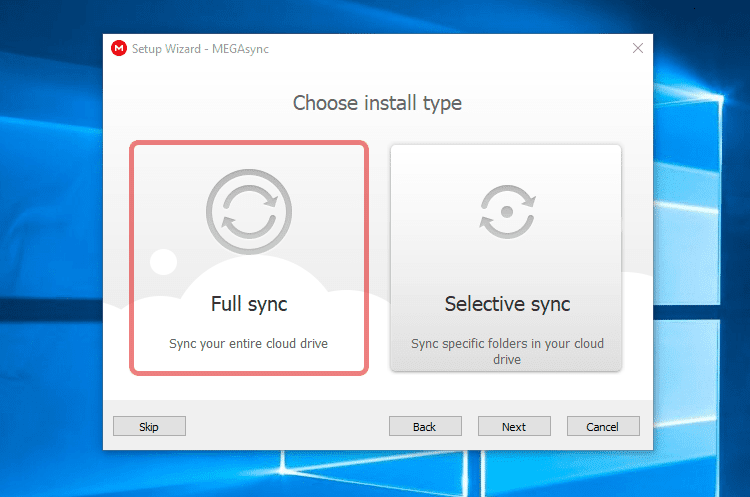Click the Selective sync arrows icon

click(x=507, y=211)
